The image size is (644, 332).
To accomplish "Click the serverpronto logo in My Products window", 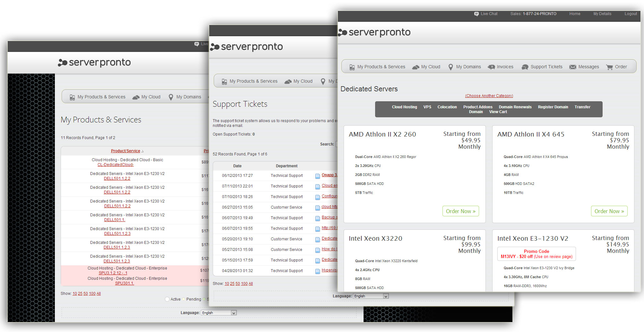I will (x=94, y=62).
